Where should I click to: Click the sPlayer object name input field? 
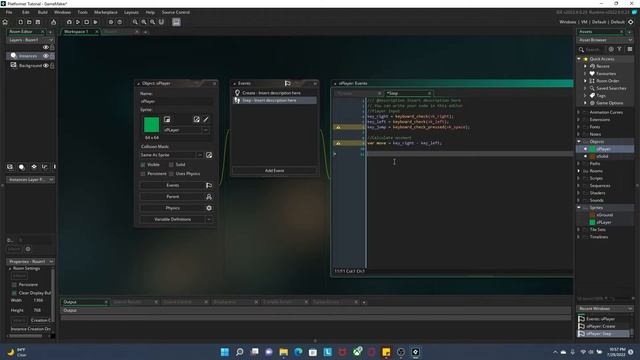[x=176, y=101]
